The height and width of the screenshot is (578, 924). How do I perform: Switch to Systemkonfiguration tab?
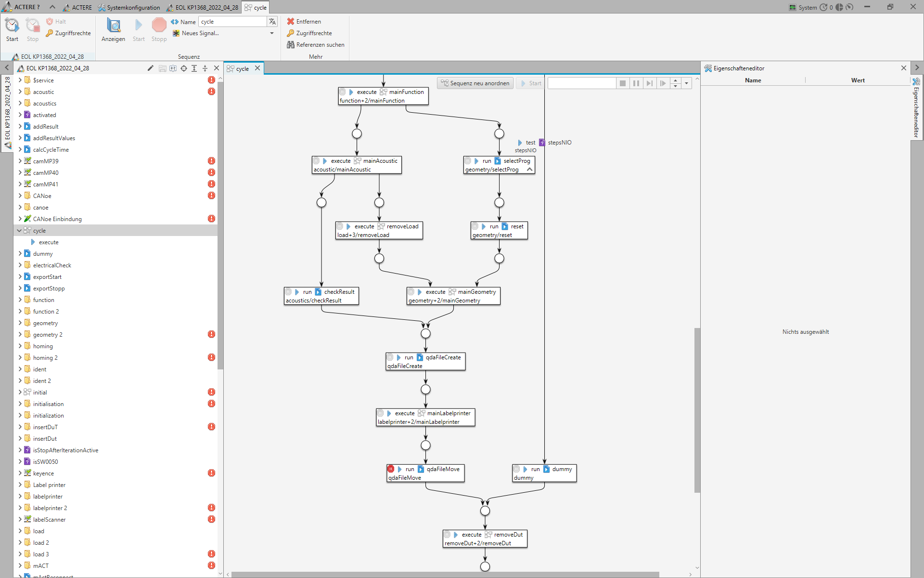coord(129,7)
